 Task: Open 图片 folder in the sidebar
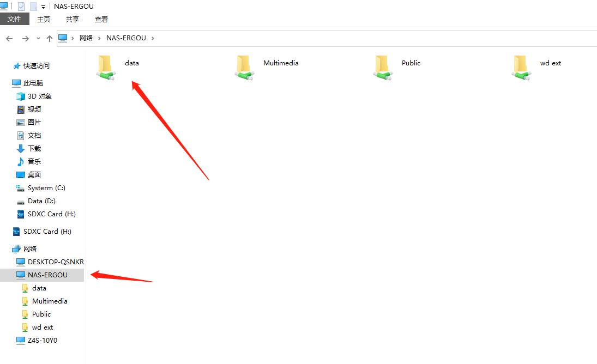point(34,123)
